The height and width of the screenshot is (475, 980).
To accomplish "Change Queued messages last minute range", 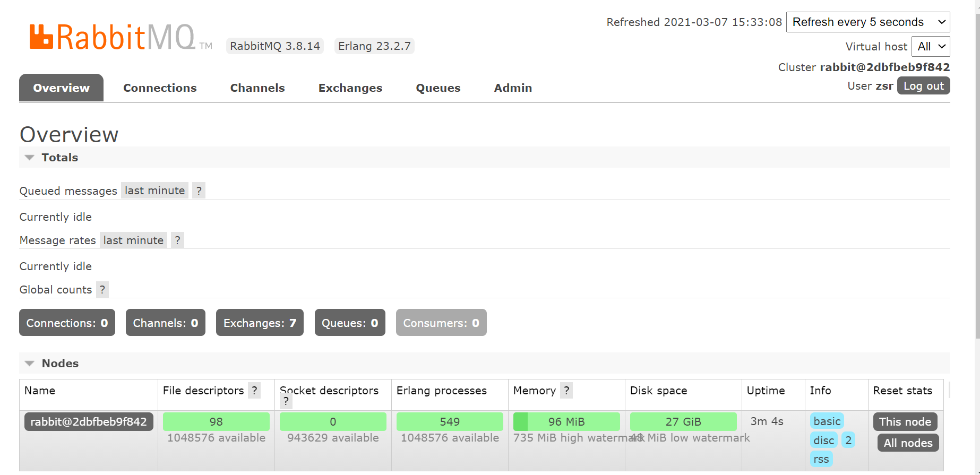I will pos(154,191).
